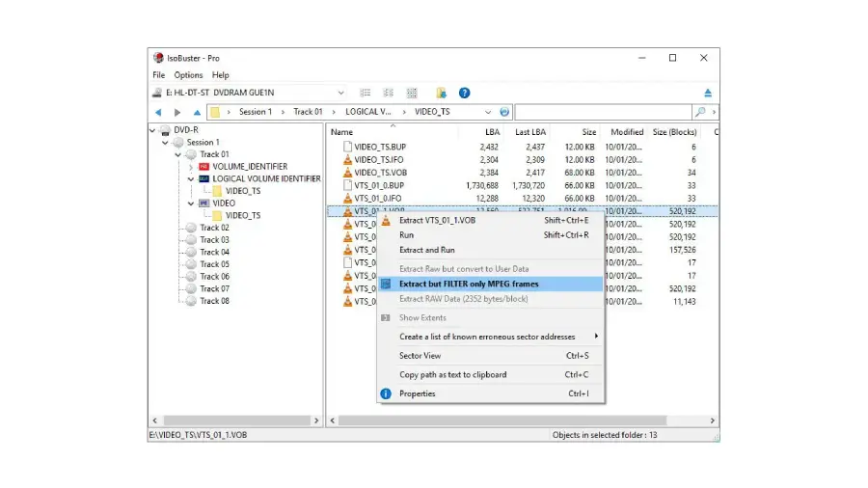Click the search magnifier icon
The height and width of the screenshot is (488, 868).
click(x=700, y=112)
